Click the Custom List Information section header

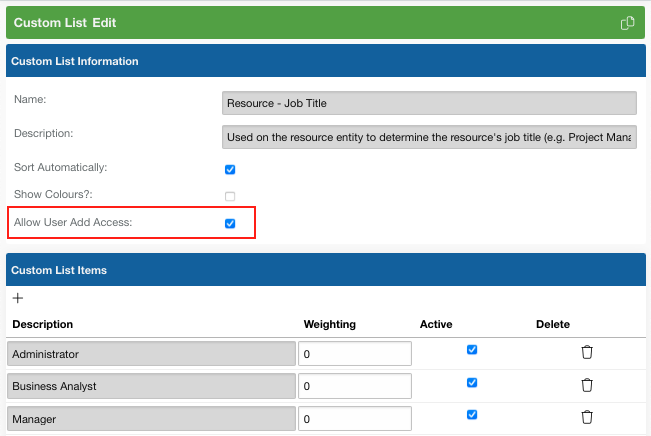pos(326,61)
